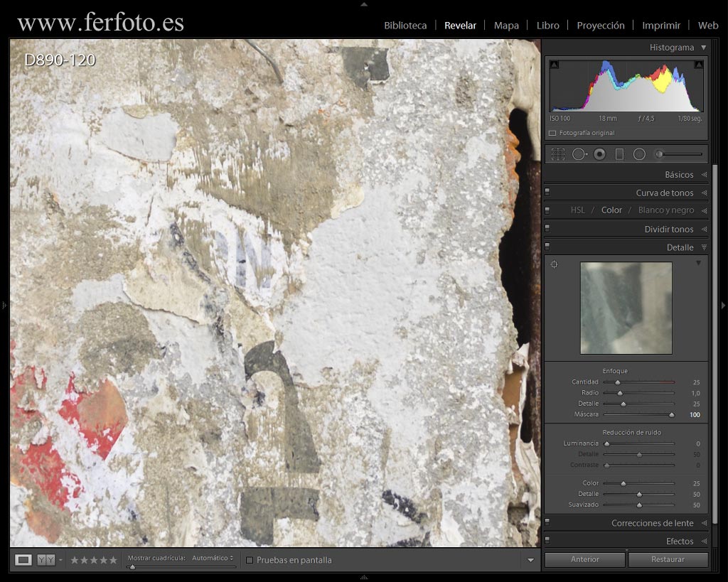
Task: Expand the Correcciones de lente panel
Action: [x=704, y=523]
